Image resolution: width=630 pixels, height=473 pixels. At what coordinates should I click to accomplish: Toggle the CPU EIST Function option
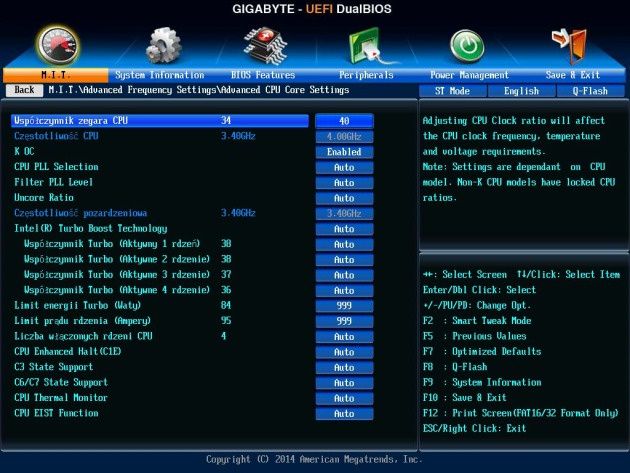(344, 414)
